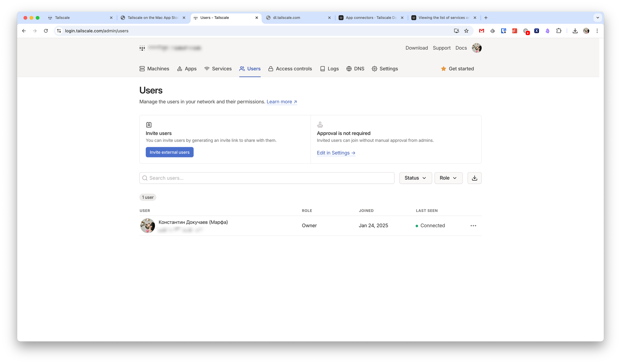Go to the Machines tab
This screenshot has height=364, width=621.
coord(154,69)
